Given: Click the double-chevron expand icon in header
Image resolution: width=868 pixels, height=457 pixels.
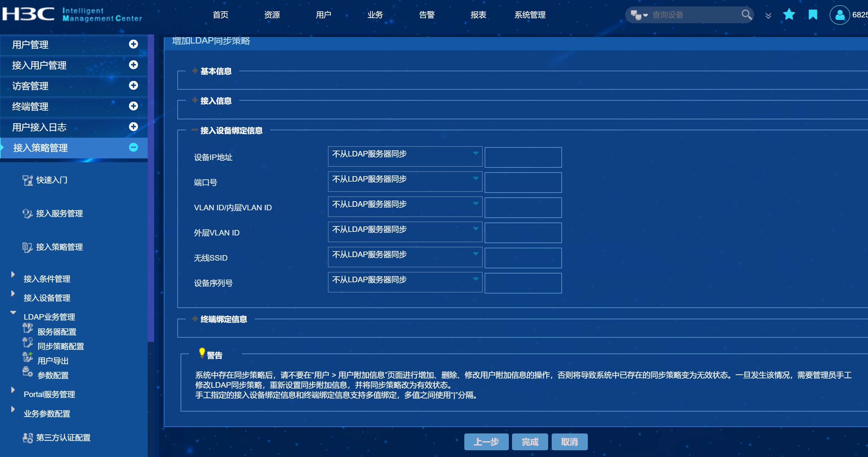Looking at the screenshot, I should click(x=768, y=15).
